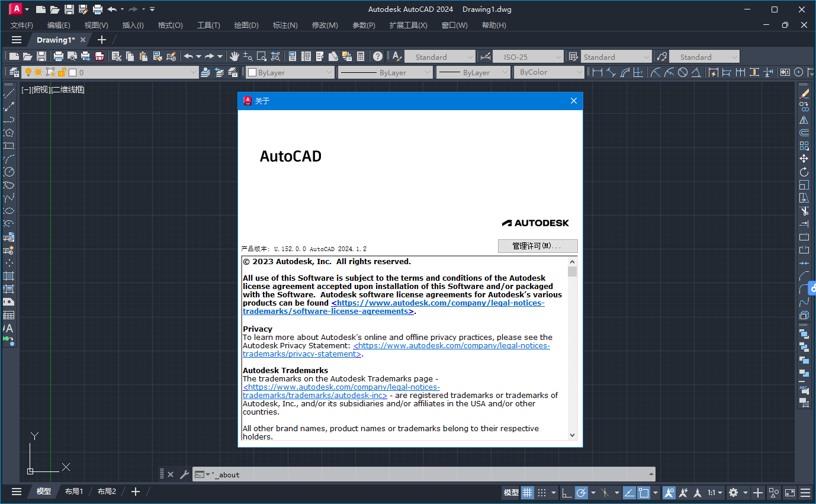The width and height of the screenshot is (816, 504).
Task: Select the Circle tool
Action: click(8, 171)
